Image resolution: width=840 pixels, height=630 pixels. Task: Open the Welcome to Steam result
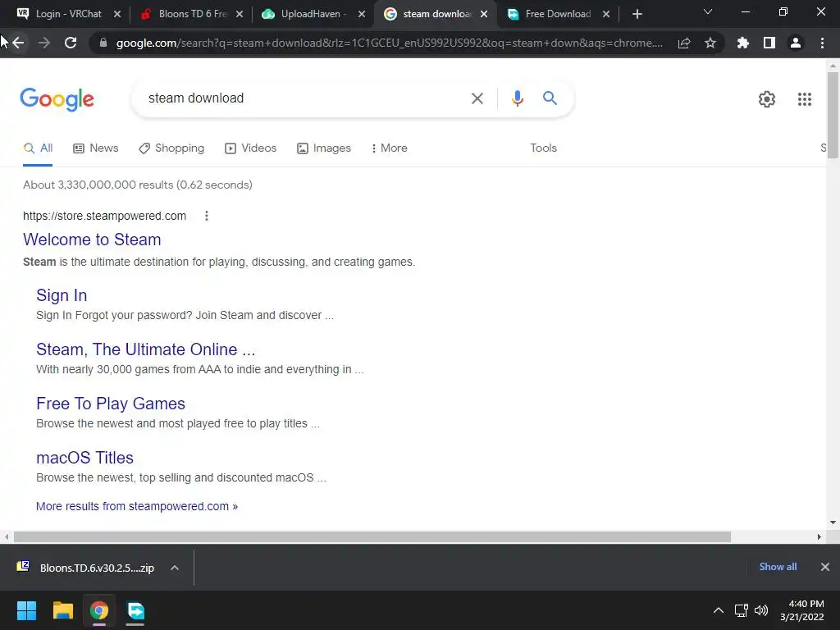coord(92,240)
